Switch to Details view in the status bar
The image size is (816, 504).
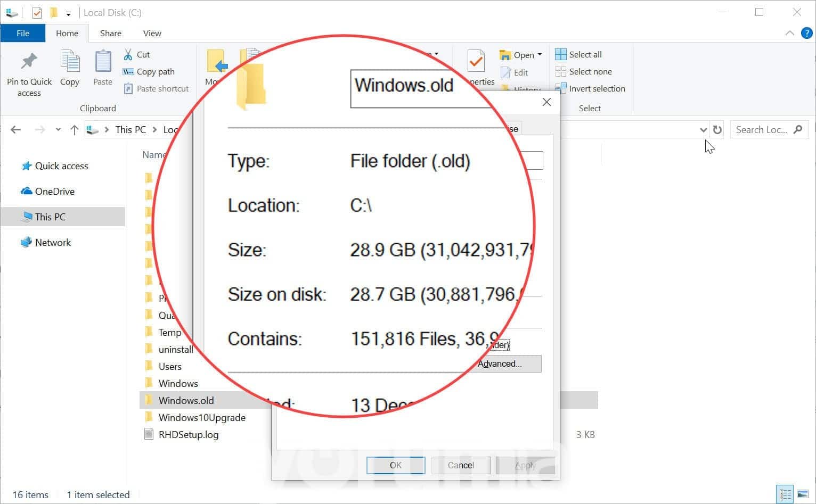[785, 494]
